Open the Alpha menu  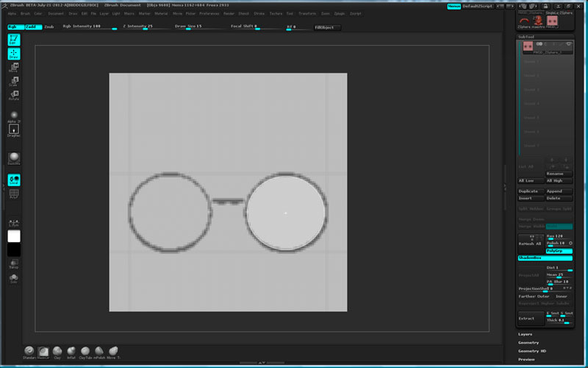12,13
